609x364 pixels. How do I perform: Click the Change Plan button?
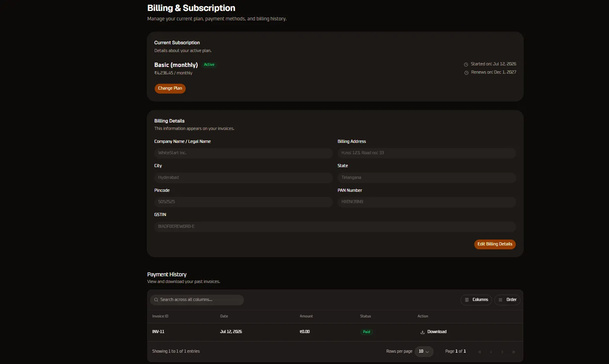coord(170,88)
